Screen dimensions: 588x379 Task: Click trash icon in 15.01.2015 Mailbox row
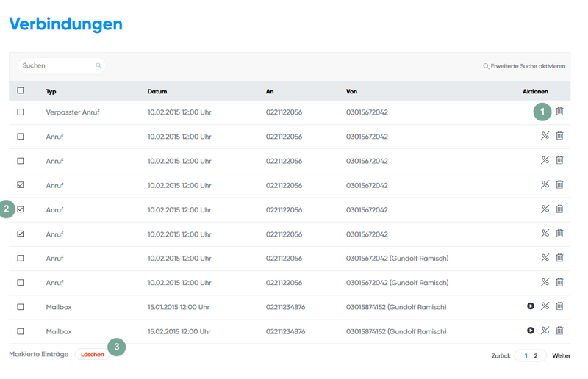(559, 306)
